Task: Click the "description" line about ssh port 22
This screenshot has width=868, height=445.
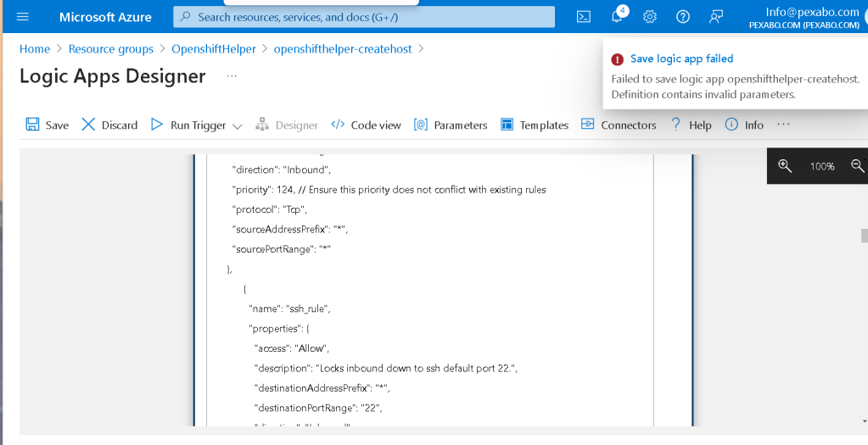Action: click(385, 368)
